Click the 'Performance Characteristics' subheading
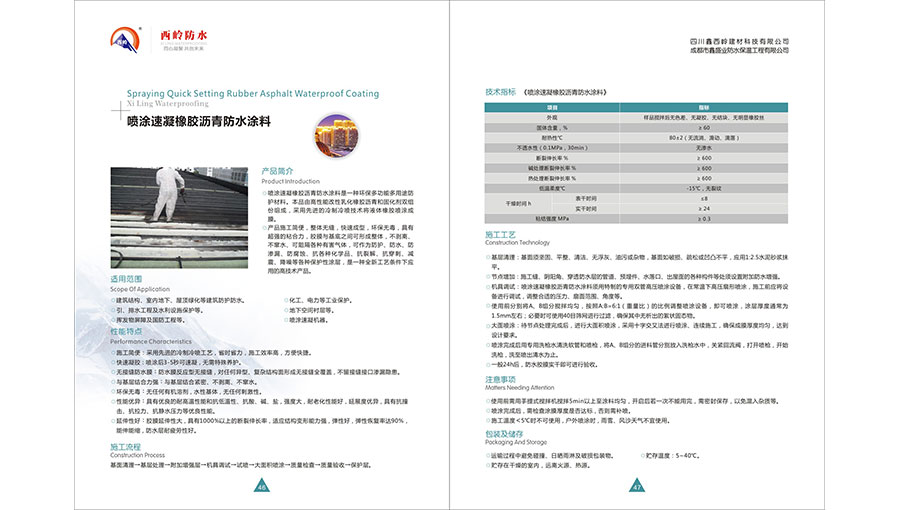 click(x=151, y=341)
